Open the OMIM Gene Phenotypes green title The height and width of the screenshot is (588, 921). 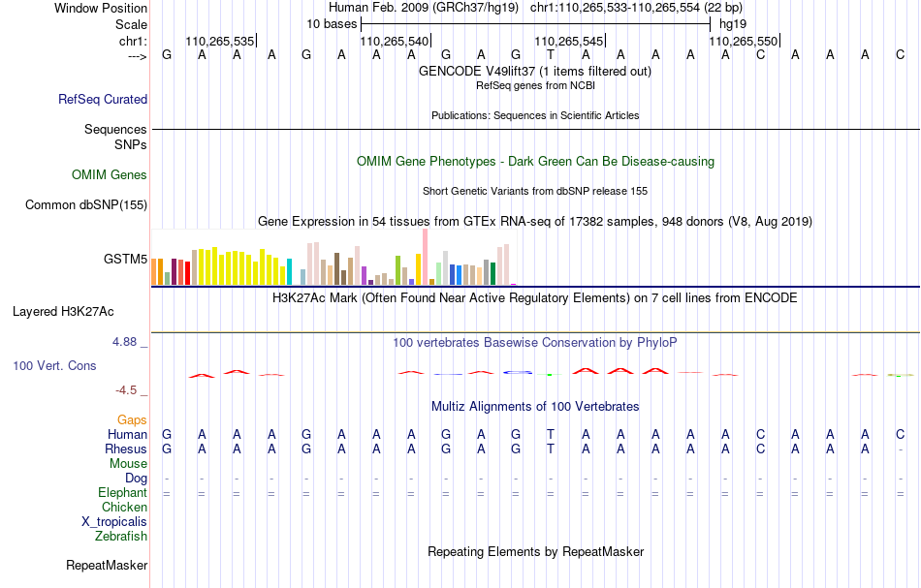point(535,162)
